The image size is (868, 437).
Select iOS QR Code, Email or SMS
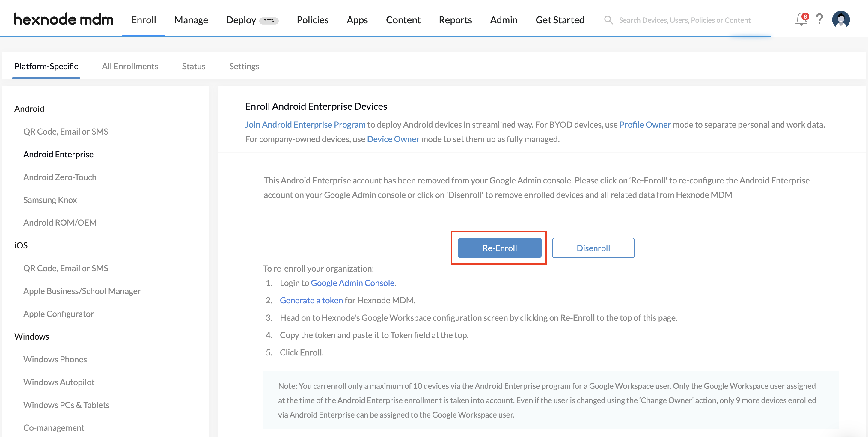[x=66, y=268]
